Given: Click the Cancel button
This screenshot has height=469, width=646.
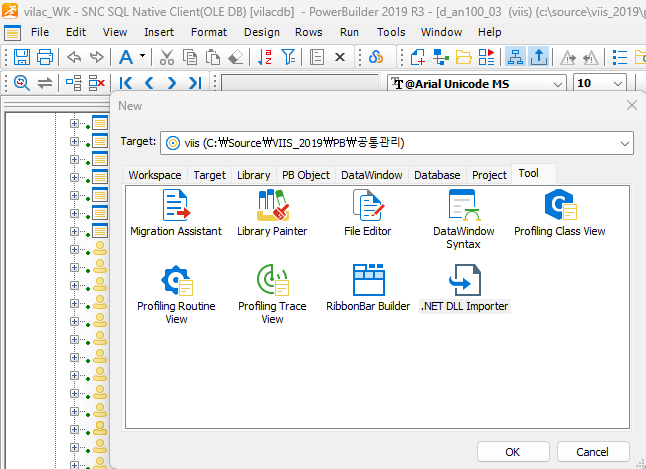Looking at the screenshot, I should pos(592,452).
